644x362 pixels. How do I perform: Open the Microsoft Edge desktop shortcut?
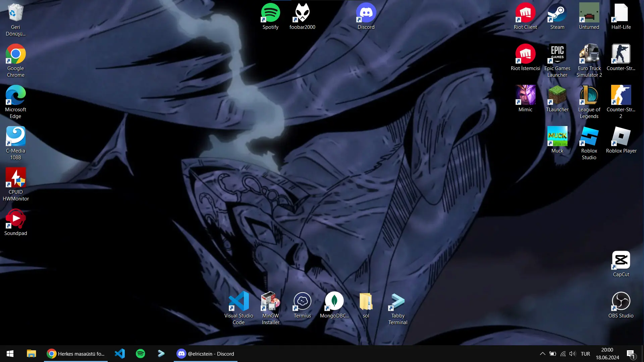click(15, 102)
